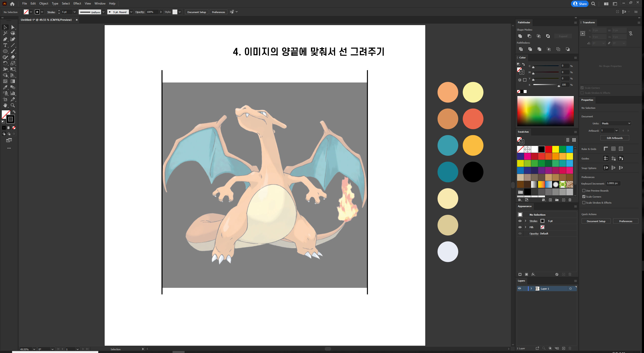This screenshot has width=644, height=353.
Task: Expand Layer 1 contents
Action: click(531, 289)
